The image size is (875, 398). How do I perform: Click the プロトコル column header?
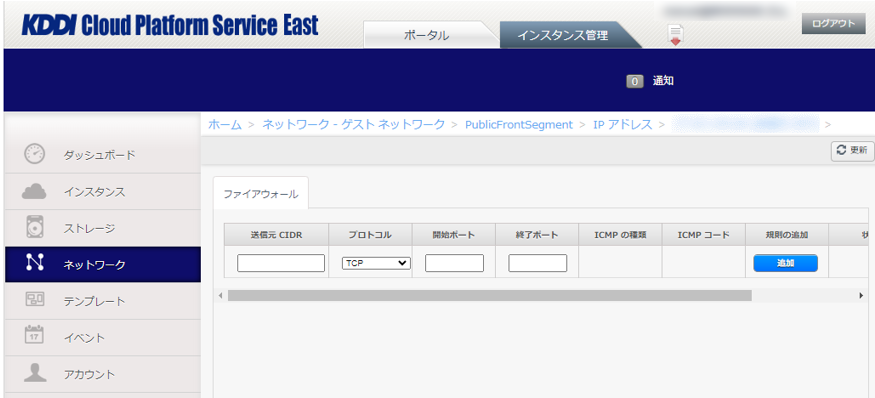tap(370, 235)
